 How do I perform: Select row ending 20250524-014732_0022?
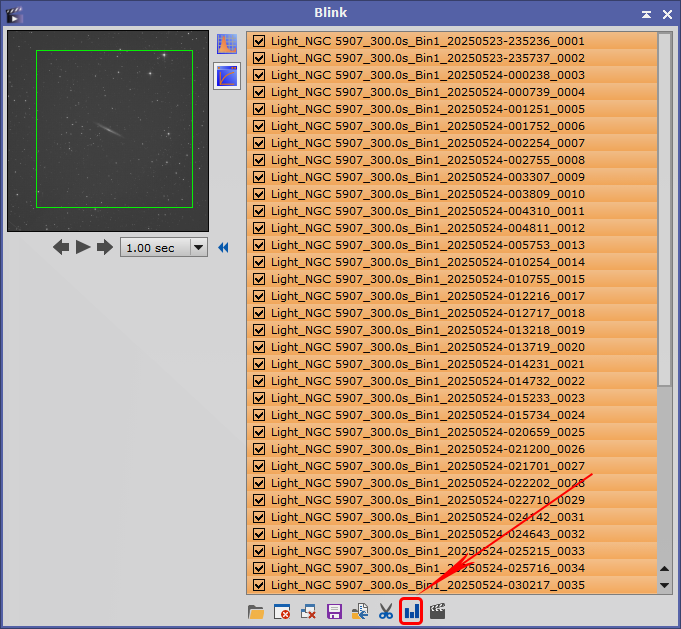click(452, 381)
